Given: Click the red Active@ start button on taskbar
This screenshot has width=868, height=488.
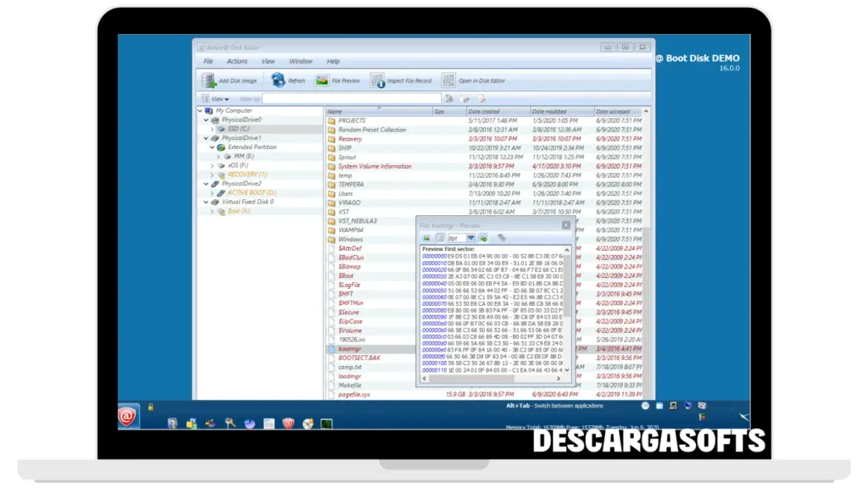Looking at the screenshot, I should (128, 416).
